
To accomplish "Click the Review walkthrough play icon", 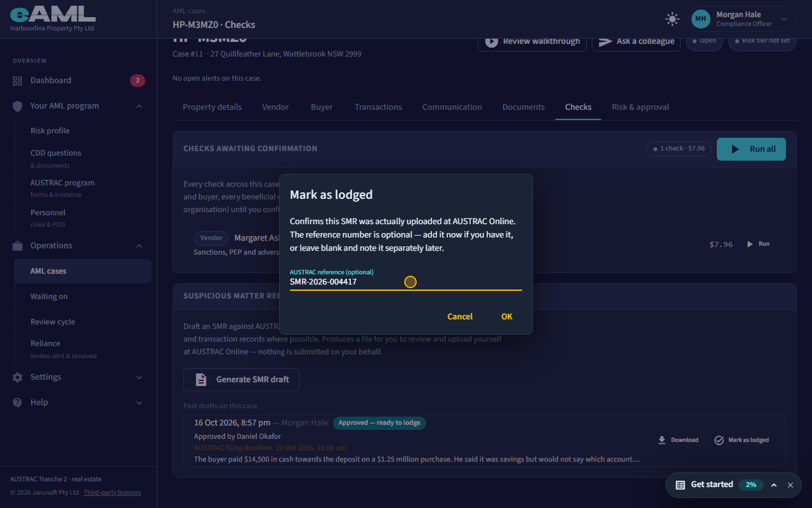I will [492, 41].
